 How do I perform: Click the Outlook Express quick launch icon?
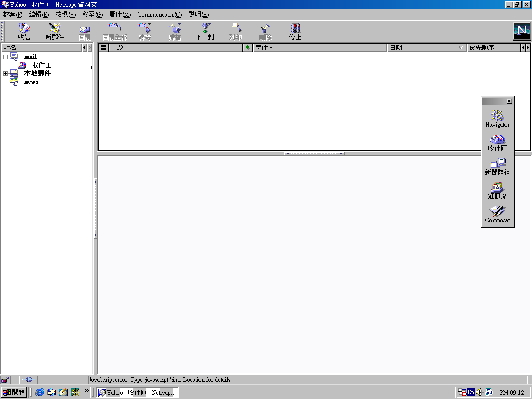[51, 392]
